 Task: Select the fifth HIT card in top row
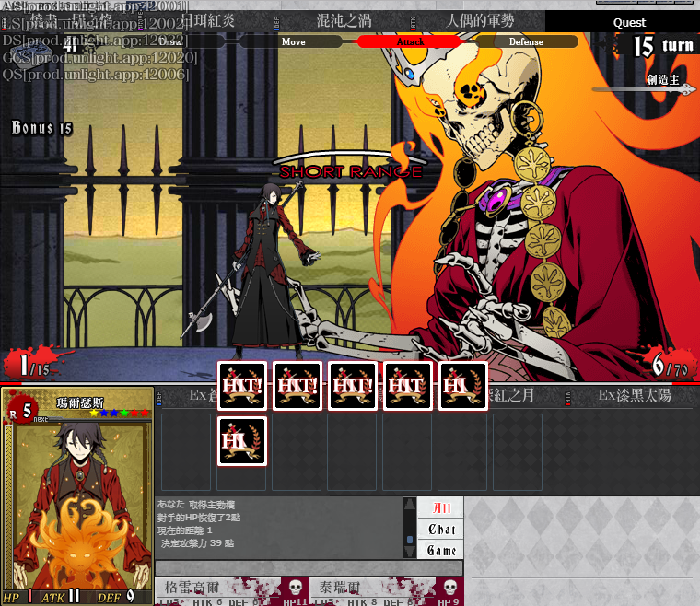tap(463, 386)
